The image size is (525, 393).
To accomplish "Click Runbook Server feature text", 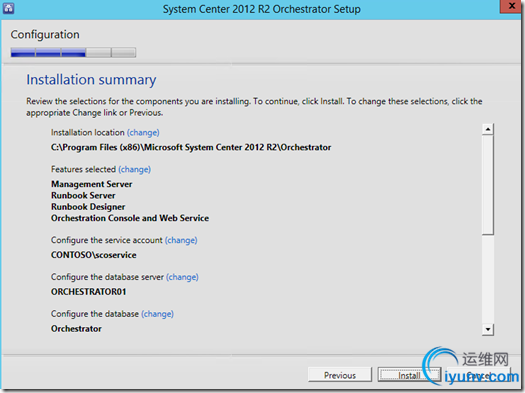I will coord(83,195).
